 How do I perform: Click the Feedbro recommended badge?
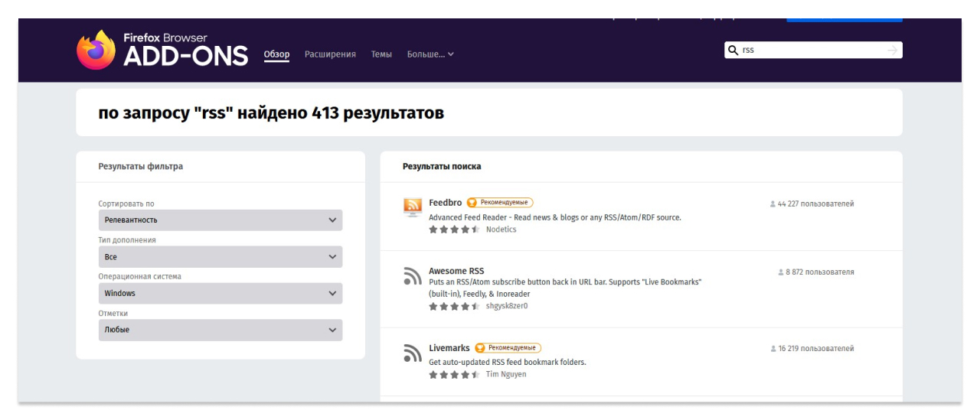coord(500,203)
